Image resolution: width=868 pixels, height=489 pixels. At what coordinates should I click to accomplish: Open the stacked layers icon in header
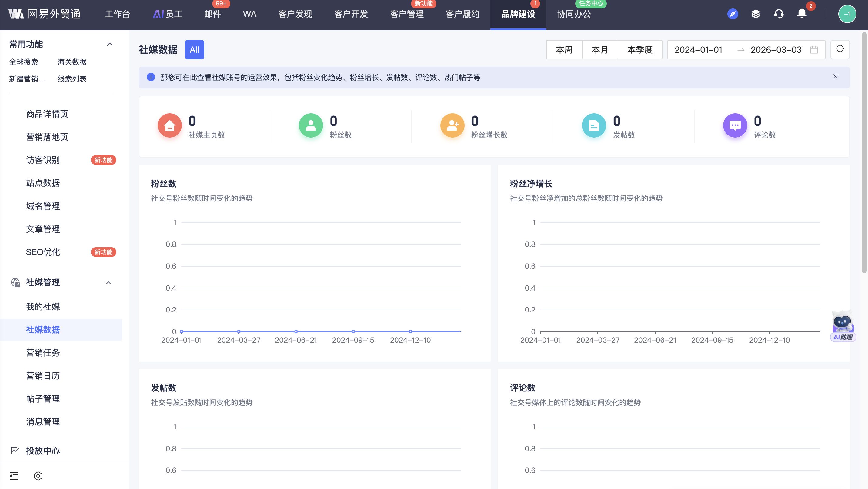tap(756, 14)
